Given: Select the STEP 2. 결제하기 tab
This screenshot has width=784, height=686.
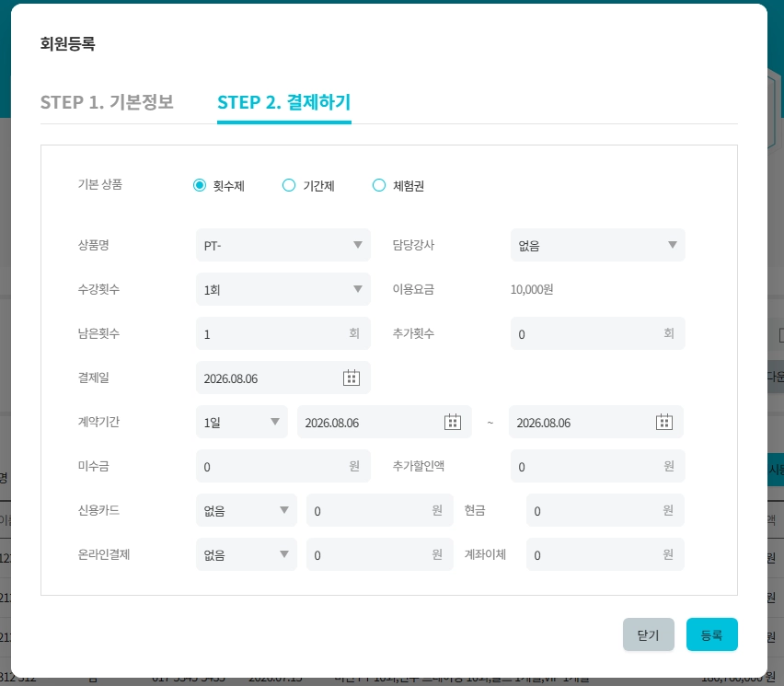Looking at the screenshot, I should [x=284, y=102].
